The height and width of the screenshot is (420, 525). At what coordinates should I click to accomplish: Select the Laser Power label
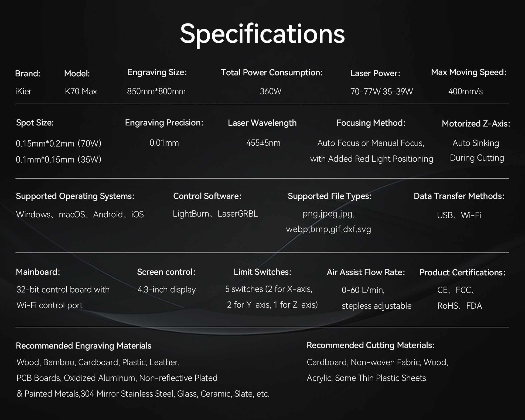(x=375, y=73)
